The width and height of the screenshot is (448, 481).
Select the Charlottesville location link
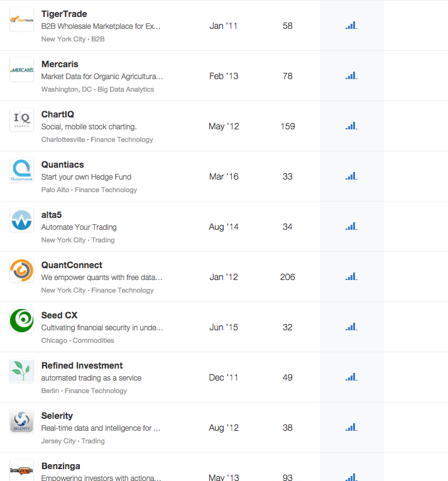click(63, 139)
